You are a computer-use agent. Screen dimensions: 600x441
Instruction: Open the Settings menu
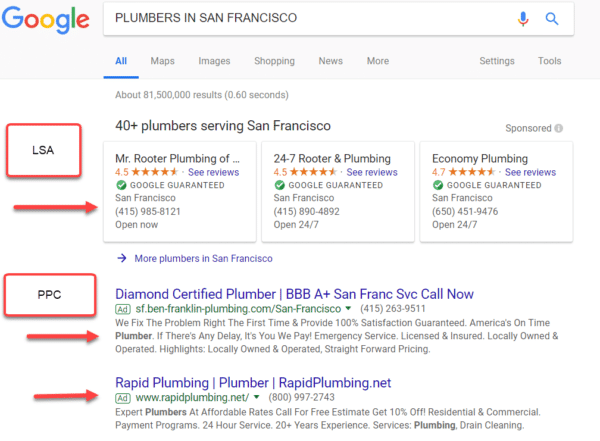pos(497,61)
